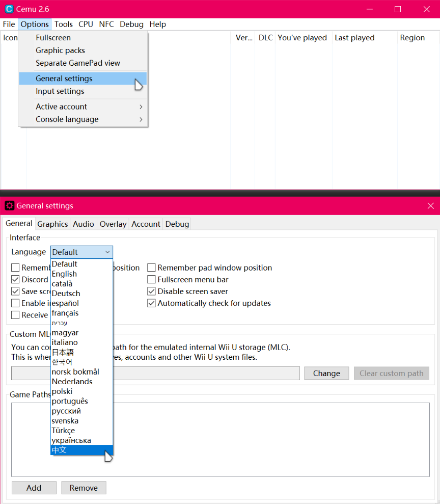The height and width of the screenshot is (504, 440).
Task: Click Add button under Game Paths
Action: point(34,488)
